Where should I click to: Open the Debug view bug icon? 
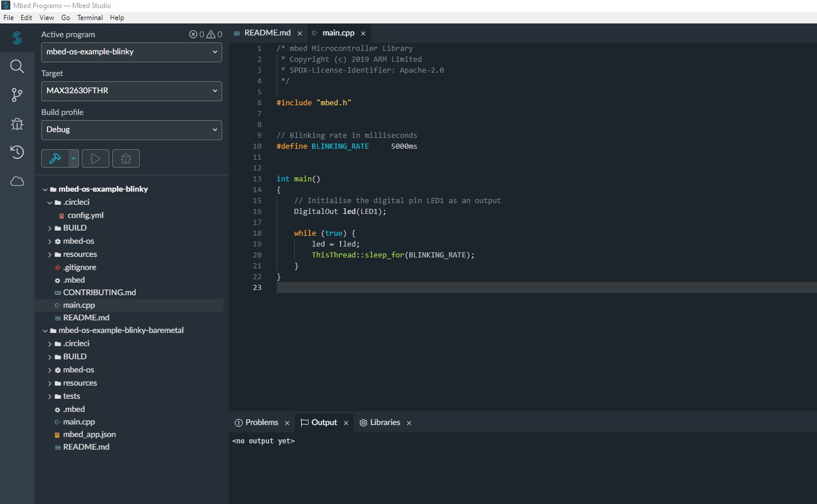pos(17,124)
